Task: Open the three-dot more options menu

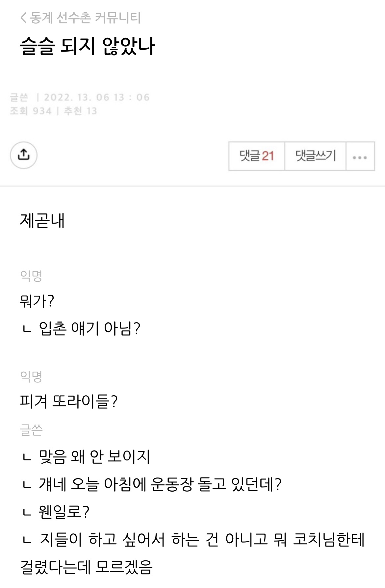Action: pyautogui.click(x=360, y=157)
